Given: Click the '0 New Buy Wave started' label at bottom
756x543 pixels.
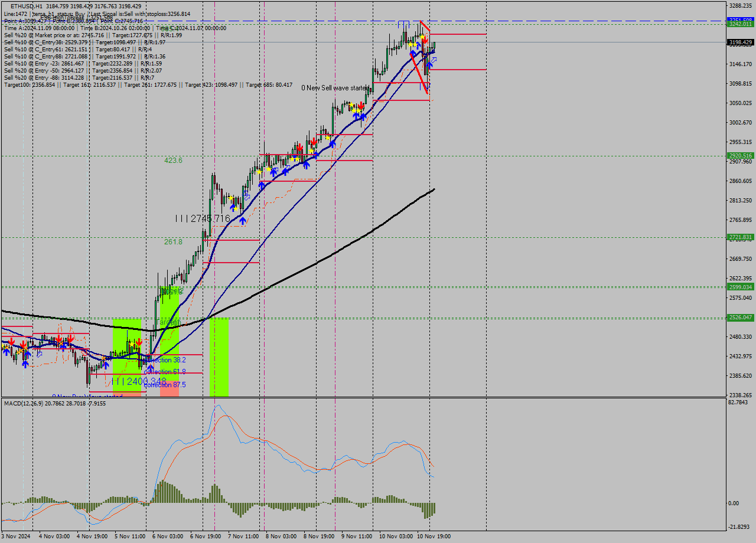Looking at the screenshot, I should pos(87,395).
